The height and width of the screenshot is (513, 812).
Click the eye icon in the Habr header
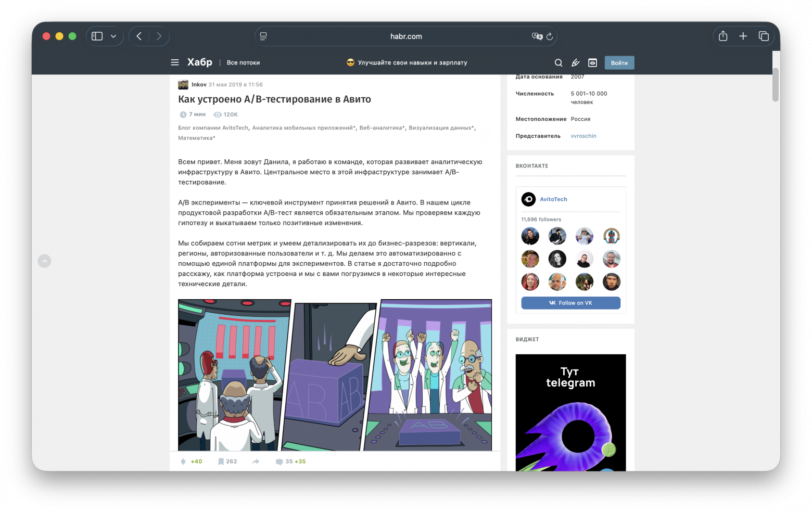tap(592, 63)
